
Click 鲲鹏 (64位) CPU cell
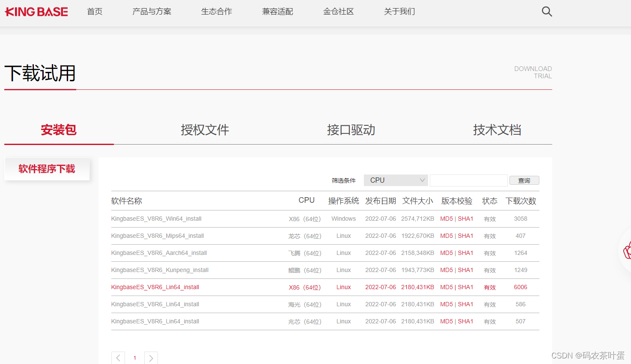tap(305, 270)
